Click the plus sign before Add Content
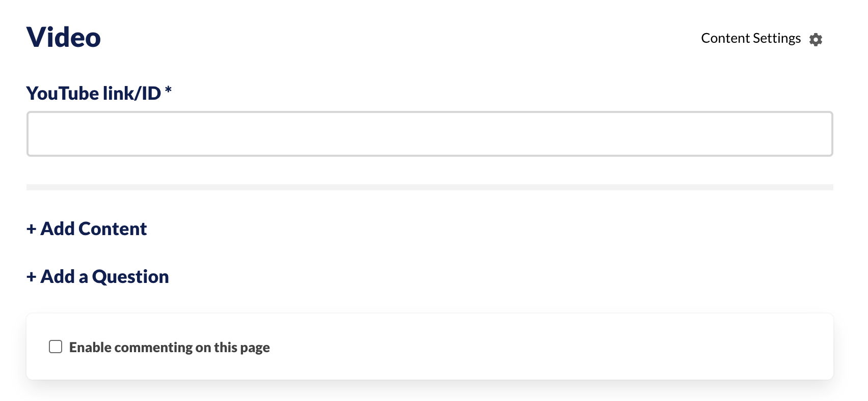Image resolution: width=868 pixels, height=401 pixels. 32,229
